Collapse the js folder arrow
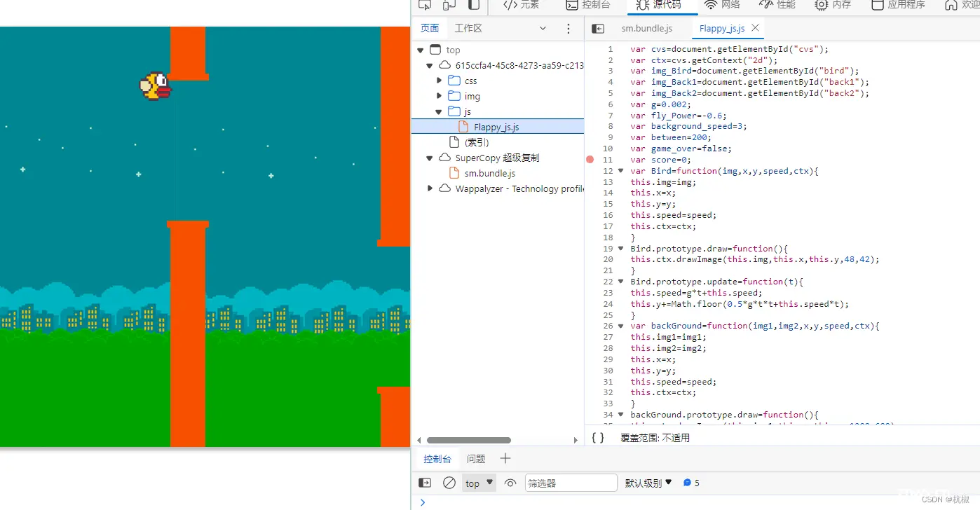 (439, 111)
